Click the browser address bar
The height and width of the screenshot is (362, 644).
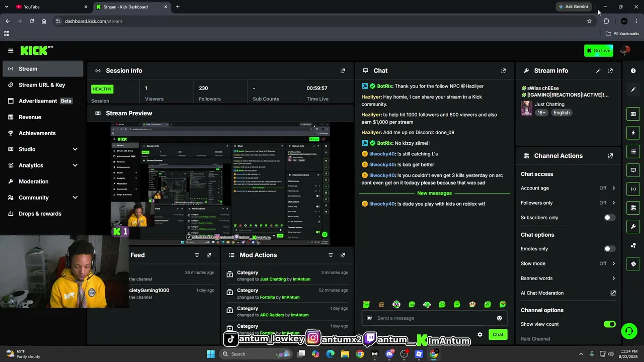pos(322,21)
